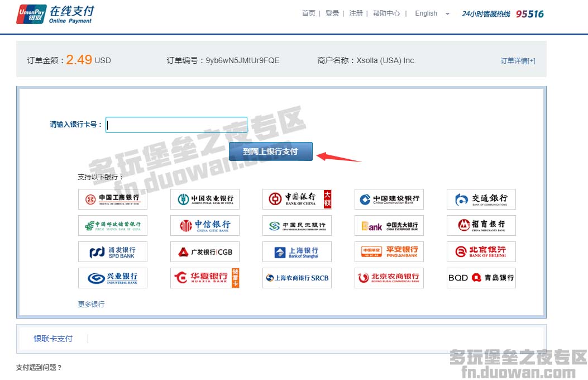The image size is (588, 380).
Task: Pick China Construction Bank logo
Action: [x=389, y=199]
